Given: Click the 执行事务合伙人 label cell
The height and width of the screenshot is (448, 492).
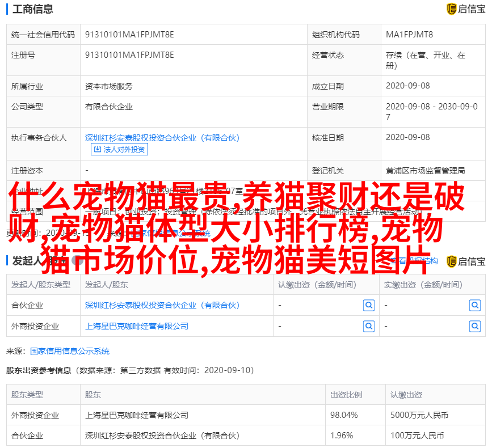Looking at the screenshot, I should (x=43, y=144).
